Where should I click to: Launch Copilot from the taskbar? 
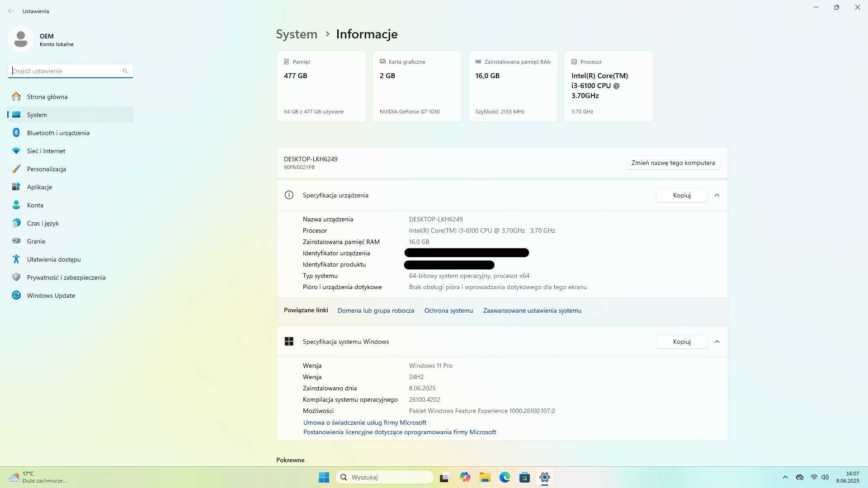[465, 477]
